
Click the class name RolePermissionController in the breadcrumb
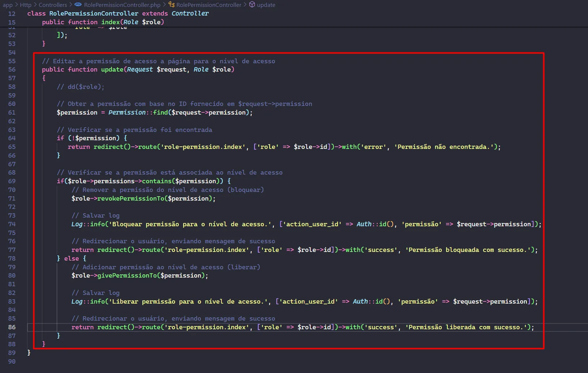[x=209, y=5]
